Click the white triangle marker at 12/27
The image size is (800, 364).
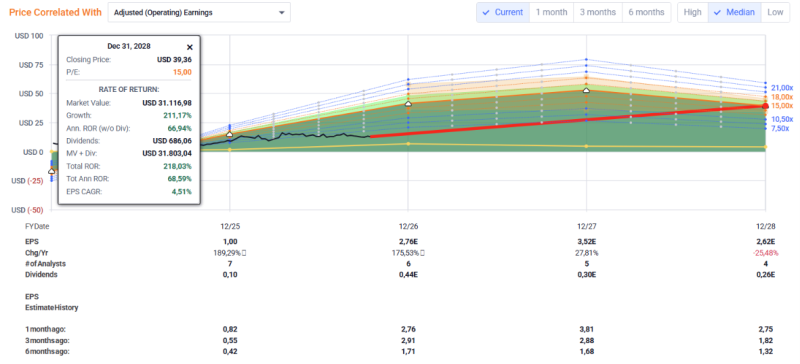[586, 90]
